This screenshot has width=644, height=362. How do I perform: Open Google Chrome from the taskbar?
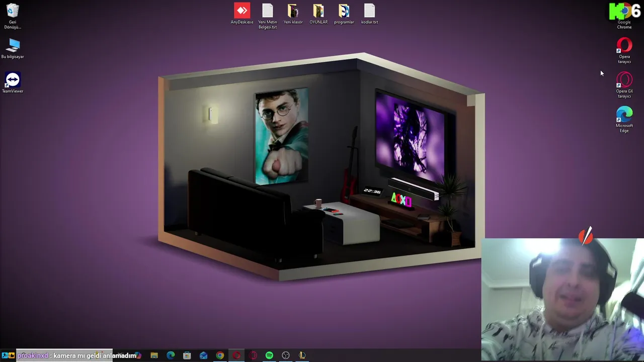point(220,355)
